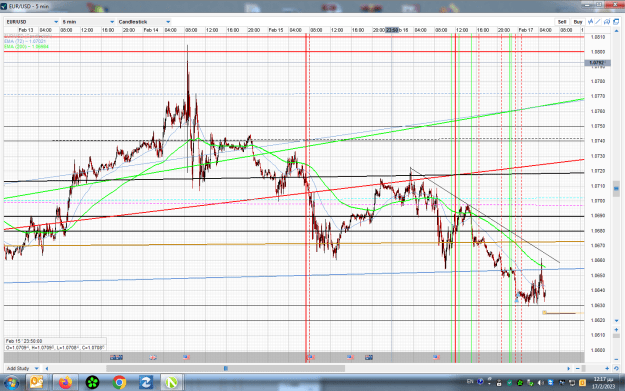Open the indicators waveform icon
Screen dimensions: 625x391
pyautogui.click(x=591, y=22)
